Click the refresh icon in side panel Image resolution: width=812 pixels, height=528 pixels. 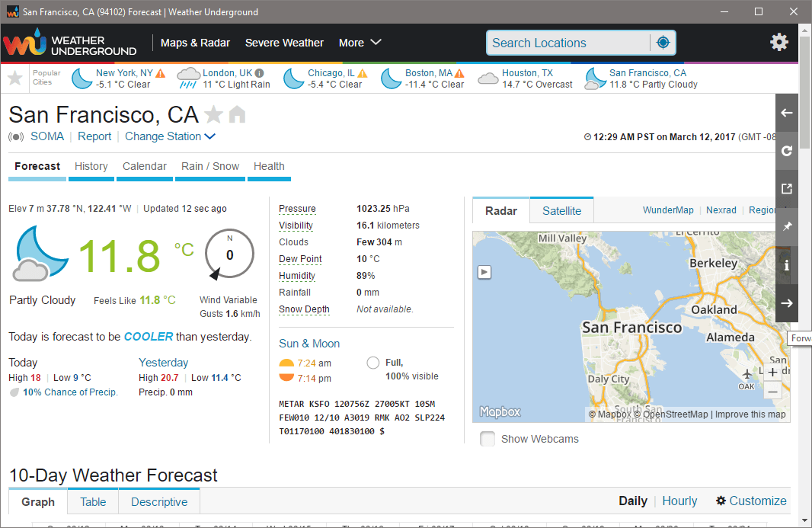coord(787,151)
